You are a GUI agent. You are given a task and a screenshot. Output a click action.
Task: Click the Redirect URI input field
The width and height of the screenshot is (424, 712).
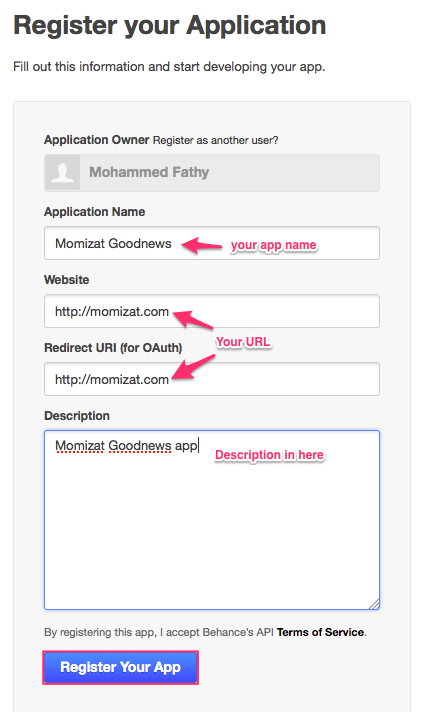[x=212, y=379]
